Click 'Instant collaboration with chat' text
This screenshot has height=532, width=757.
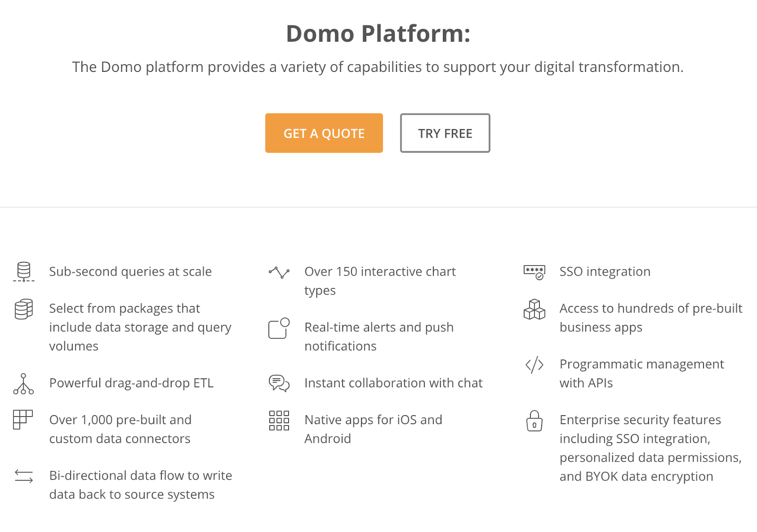click(393, 383)
